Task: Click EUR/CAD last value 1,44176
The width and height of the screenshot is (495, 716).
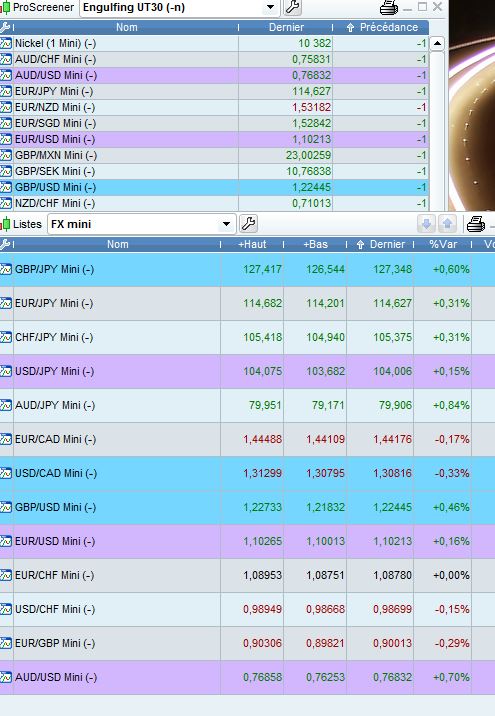Action: coord(393,439)
